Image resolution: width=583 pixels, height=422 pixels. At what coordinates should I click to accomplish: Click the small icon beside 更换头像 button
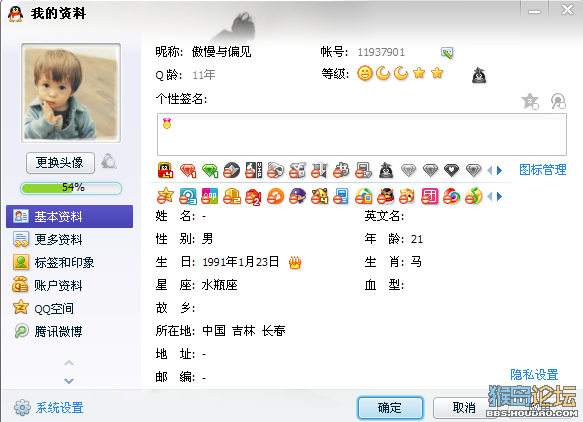(x=109, y=162)
